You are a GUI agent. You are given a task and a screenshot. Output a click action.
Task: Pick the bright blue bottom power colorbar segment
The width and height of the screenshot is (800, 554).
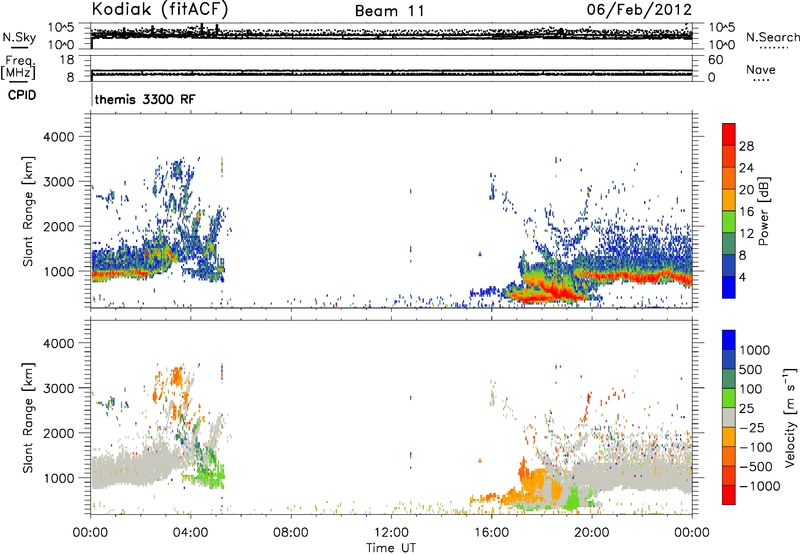(x=729, y=287)
